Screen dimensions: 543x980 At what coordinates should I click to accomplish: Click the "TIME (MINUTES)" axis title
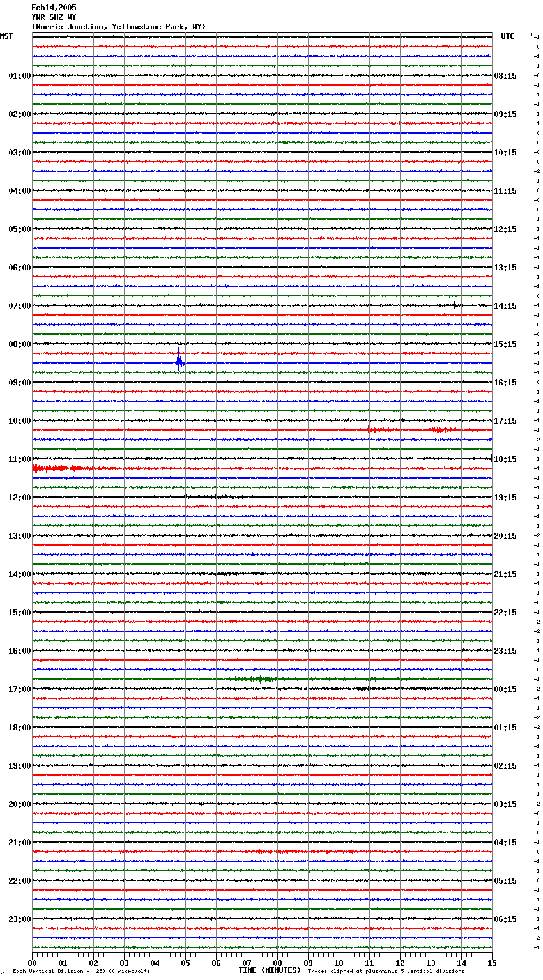pos(270,970)
